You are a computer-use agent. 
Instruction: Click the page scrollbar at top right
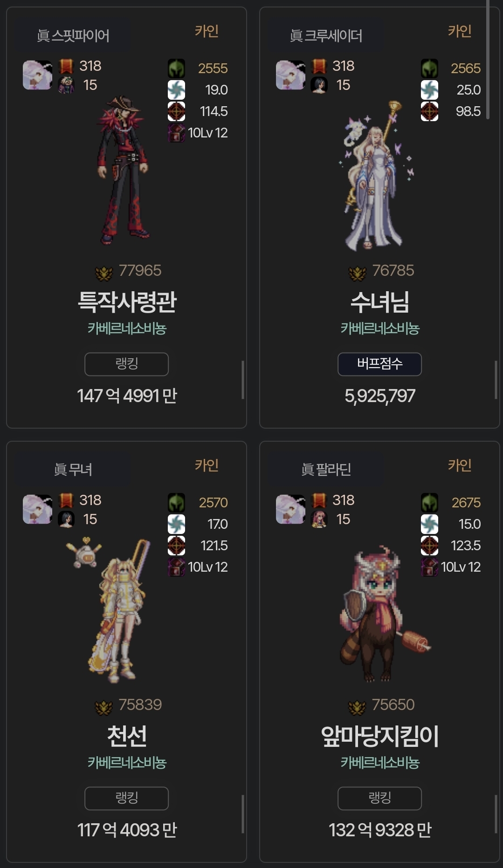(488, 60)
